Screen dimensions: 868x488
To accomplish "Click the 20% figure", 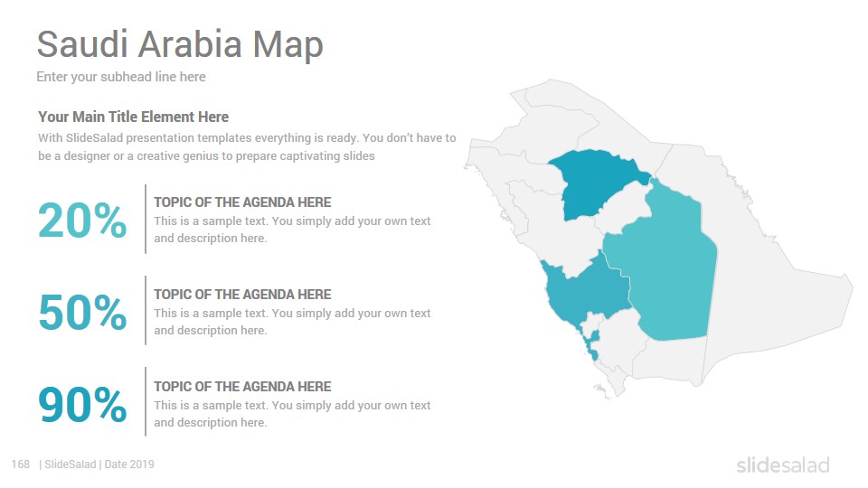I will pyautogui.click(x=82, y=221).
